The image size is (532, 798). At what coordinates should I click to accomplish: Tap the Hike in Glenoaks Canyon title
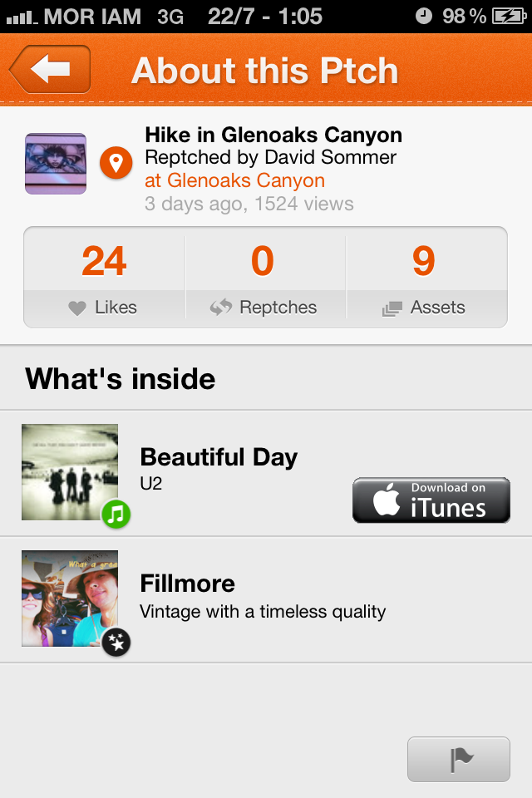273,135
